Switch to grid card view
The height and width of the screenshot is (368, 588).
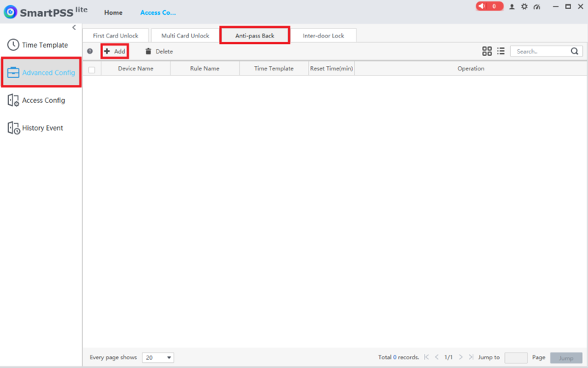(x=487, y=51)
